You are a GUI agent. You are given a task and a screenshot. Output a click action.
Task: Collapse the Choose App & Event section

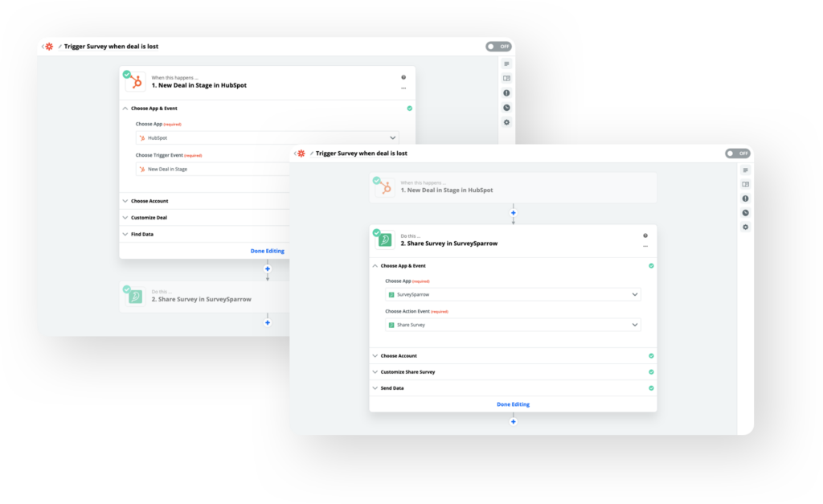[374, 265]
